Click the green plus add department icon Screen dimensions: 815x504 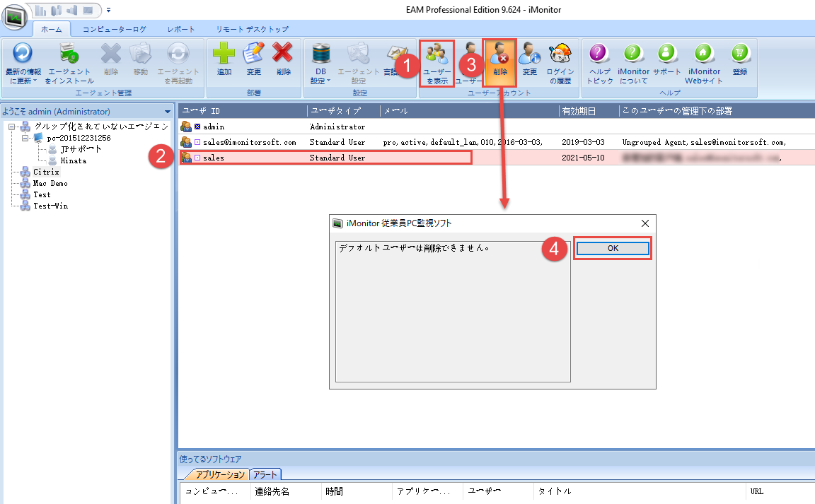pos(224,53)
